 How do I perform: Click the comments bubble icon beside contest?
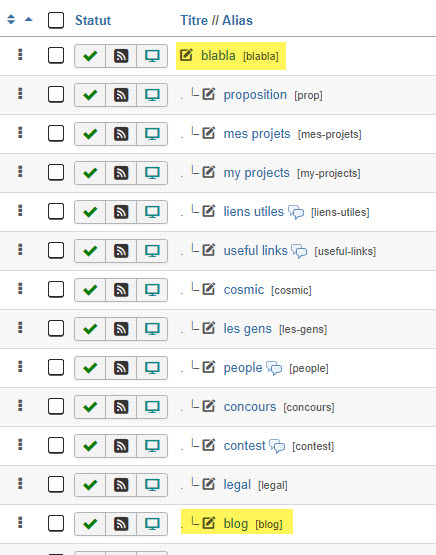pyautogui.click(x=277, y=446)
